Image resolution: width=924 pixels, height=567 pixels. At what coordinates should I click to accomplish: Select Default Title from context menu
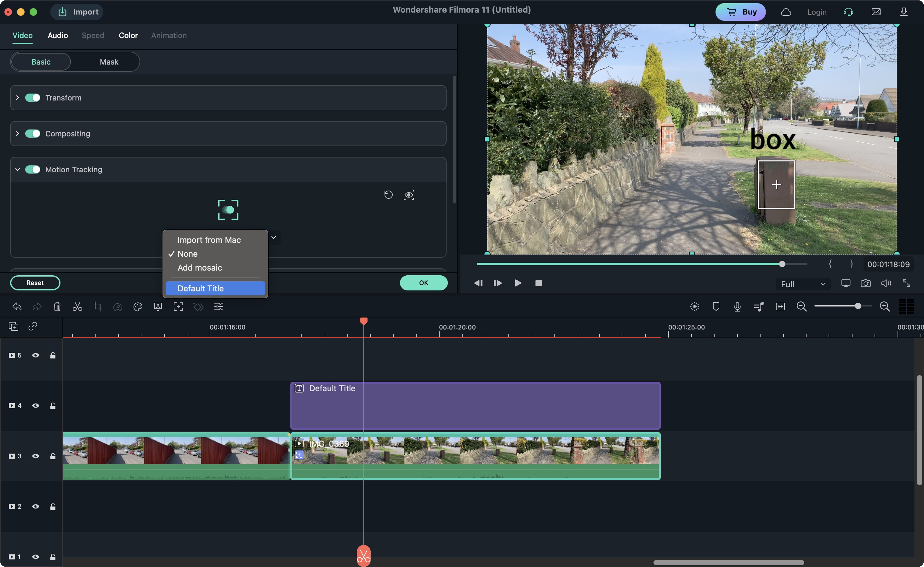[200, 289]
